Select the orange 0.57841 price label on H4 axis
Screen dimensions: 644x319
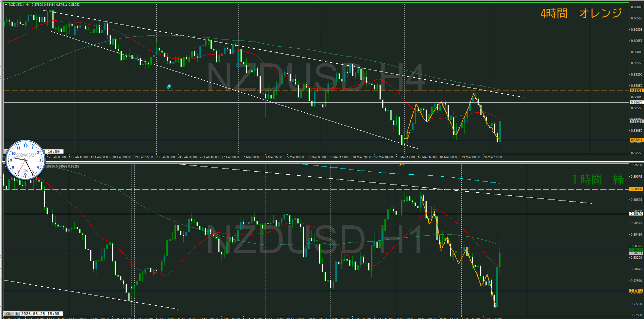636,140
